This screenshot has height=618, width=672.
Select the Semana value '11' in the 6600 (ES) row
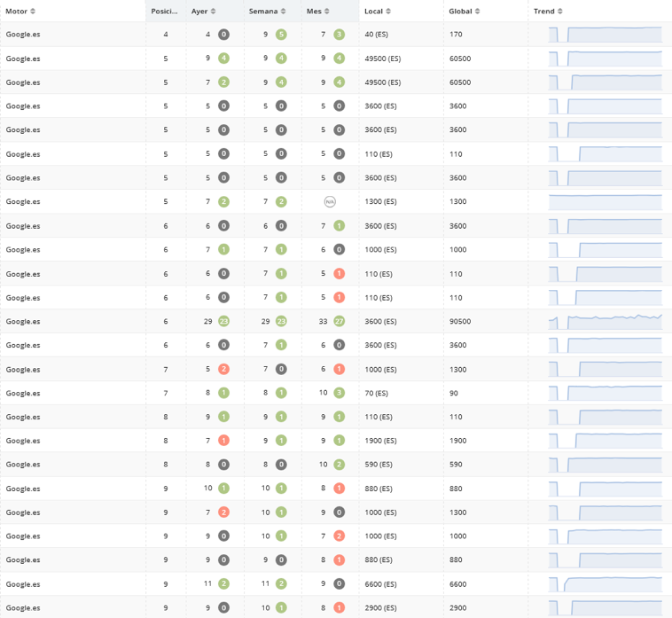[x=265, y=584]
